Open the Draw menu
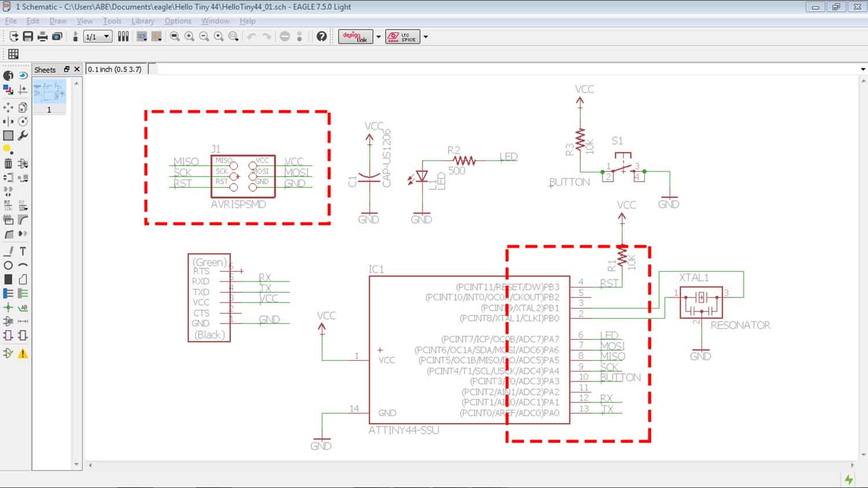This screenshot has width=868, height=488. 58,21
